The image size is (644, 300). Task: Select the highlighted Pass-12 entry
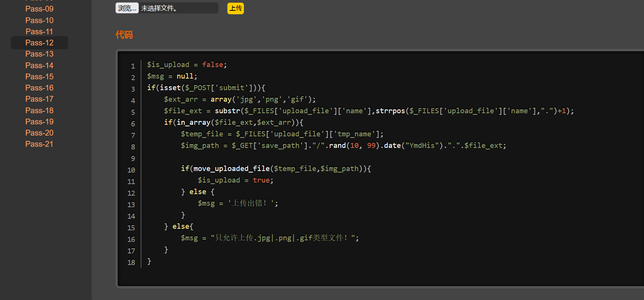[x=39, y=43]
